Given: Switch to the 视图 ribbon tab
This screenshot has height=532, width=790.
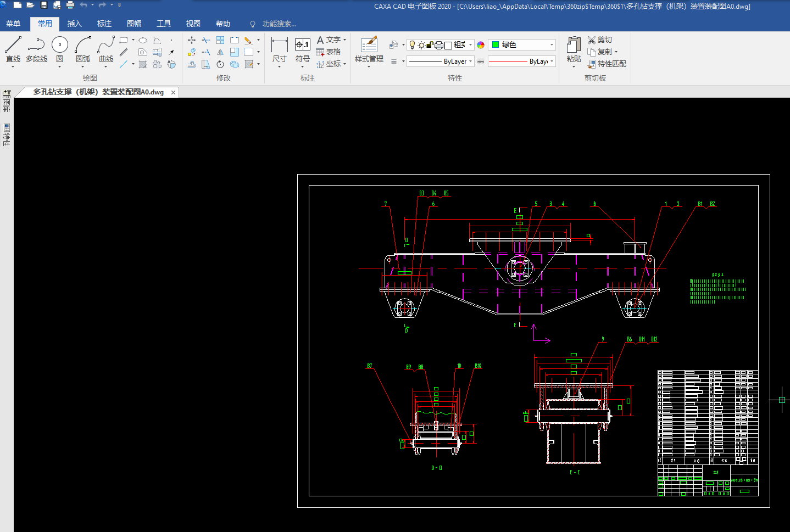Looking at the screenshot, I should [x=193, y=24].
